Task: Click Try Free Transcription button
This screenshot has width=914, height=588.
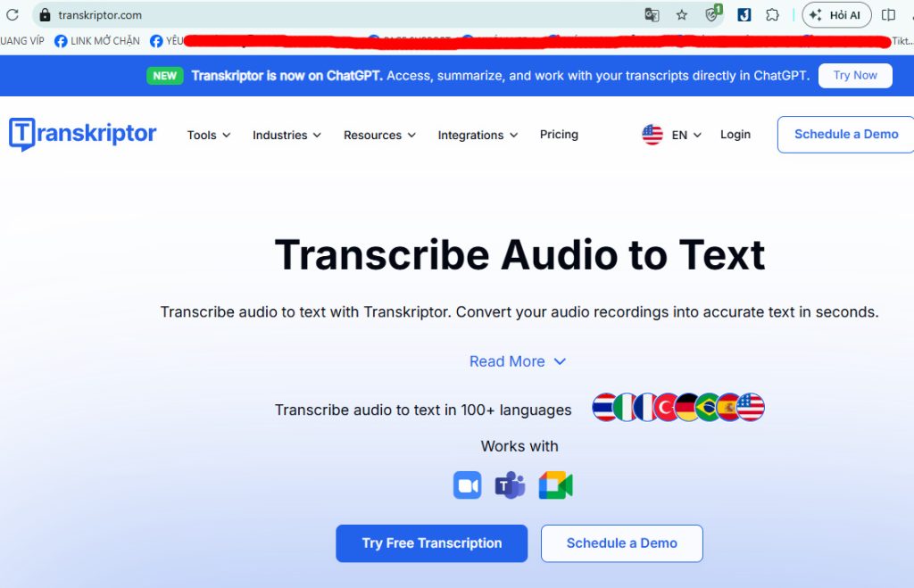Action: (x=431, y=543)
